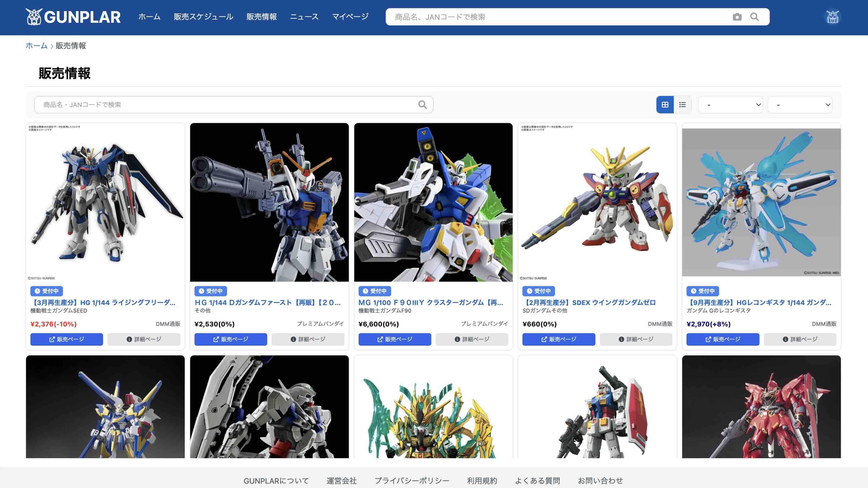The height and width of the screenshot is (488, 868).
Task: Open the クラスターガンダム product image
Action: (433, 203)
